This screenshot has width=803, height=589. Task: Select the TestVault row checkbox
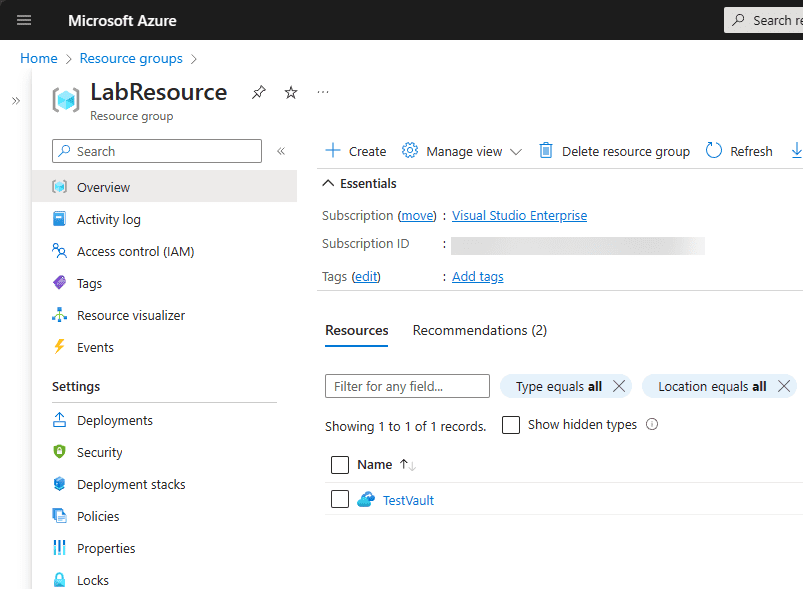(340, 499)
